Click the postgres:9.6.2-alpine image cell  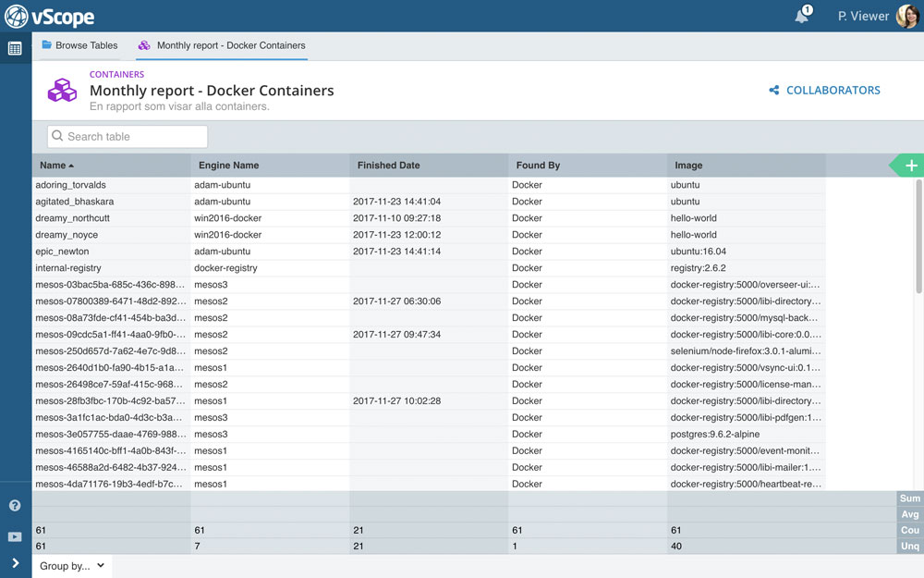715,434
